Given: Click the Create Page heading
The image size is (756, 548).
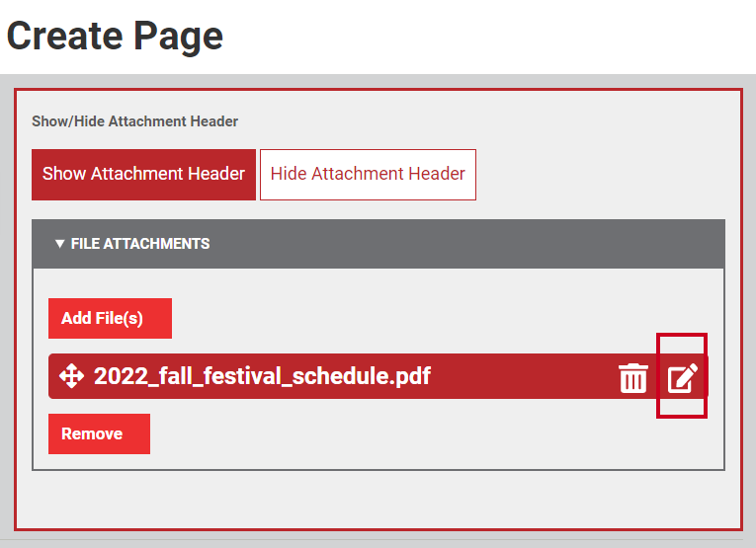Looking at the screenshot, I should click(115, 37).
